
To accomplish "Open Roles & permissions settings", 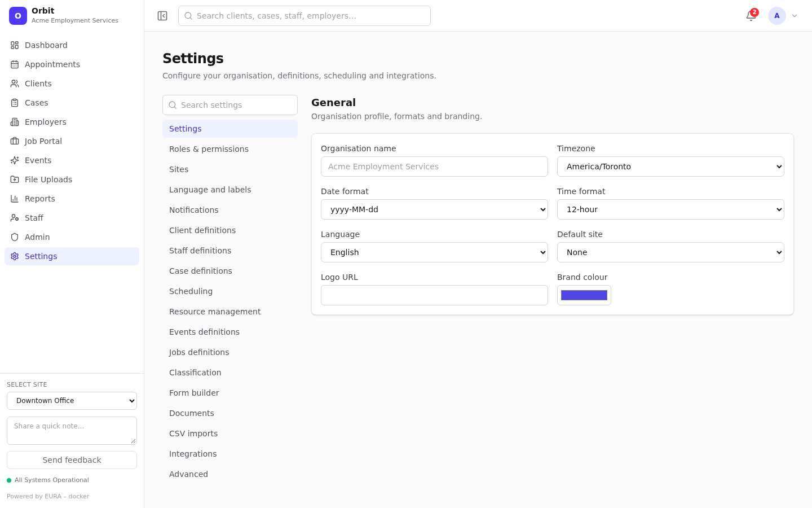I will coord(230,149).
